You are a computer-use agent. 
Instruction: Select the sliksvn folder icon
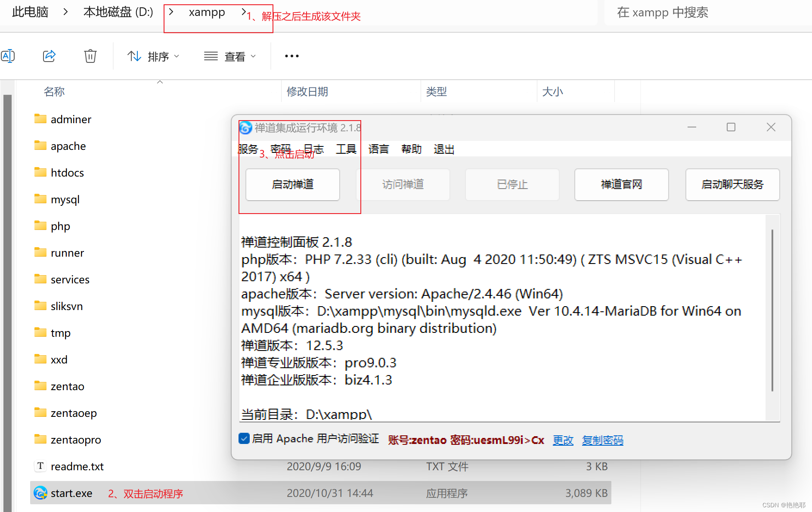[x=40, y=305]
